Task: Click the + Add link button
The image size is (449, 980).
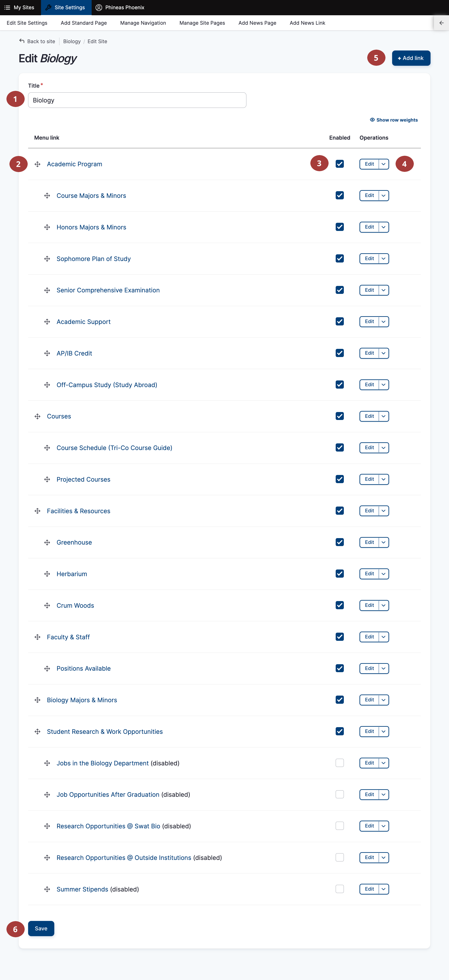Action: pos(411,58)
